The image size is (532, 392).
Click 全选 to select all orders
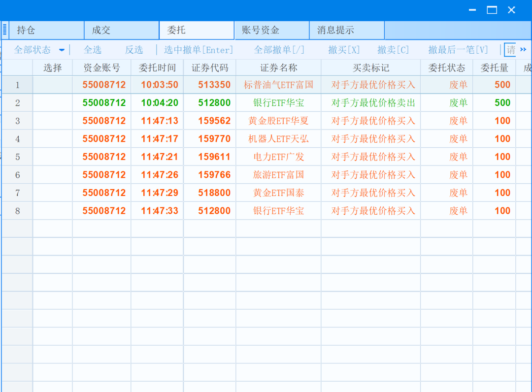click(93, 49)
